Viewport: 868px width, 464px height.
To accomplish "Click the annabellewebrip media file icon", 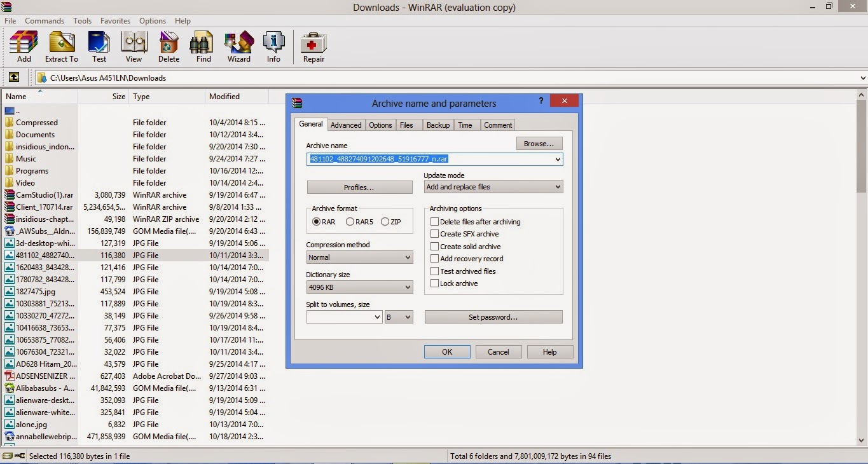I will coord(10,437).
